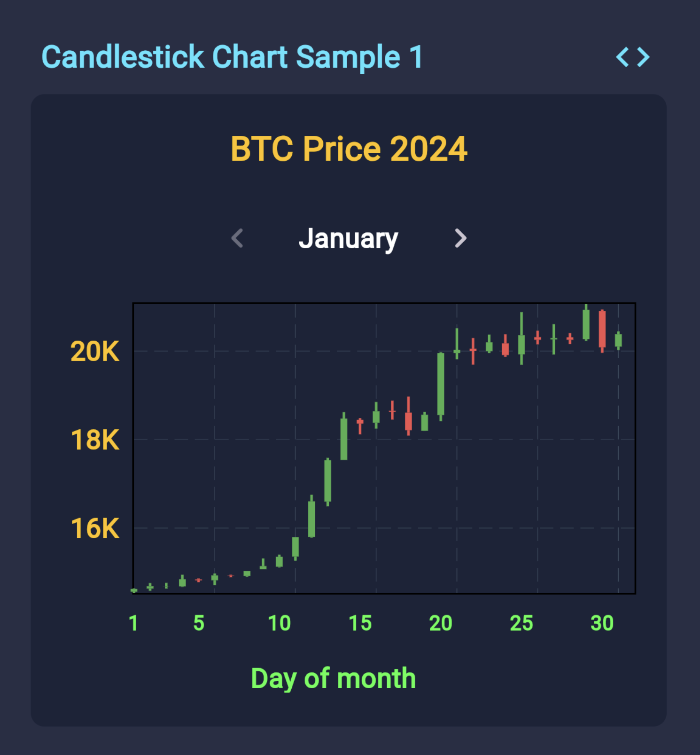Click the January month label
Viewport: 700px width, 755px height.
coord(348,239)
